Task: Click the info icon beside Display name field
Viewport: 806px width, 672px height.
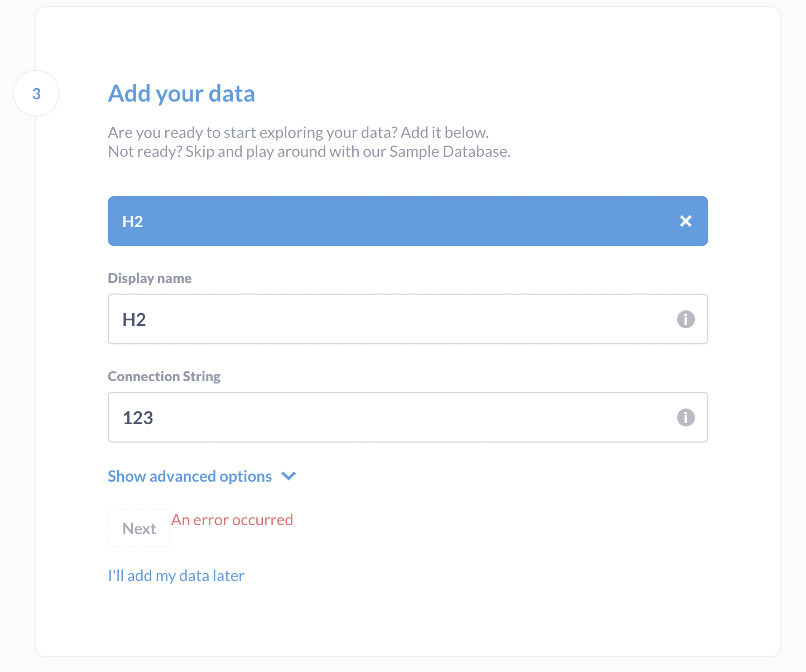Action: coord(685,319)
